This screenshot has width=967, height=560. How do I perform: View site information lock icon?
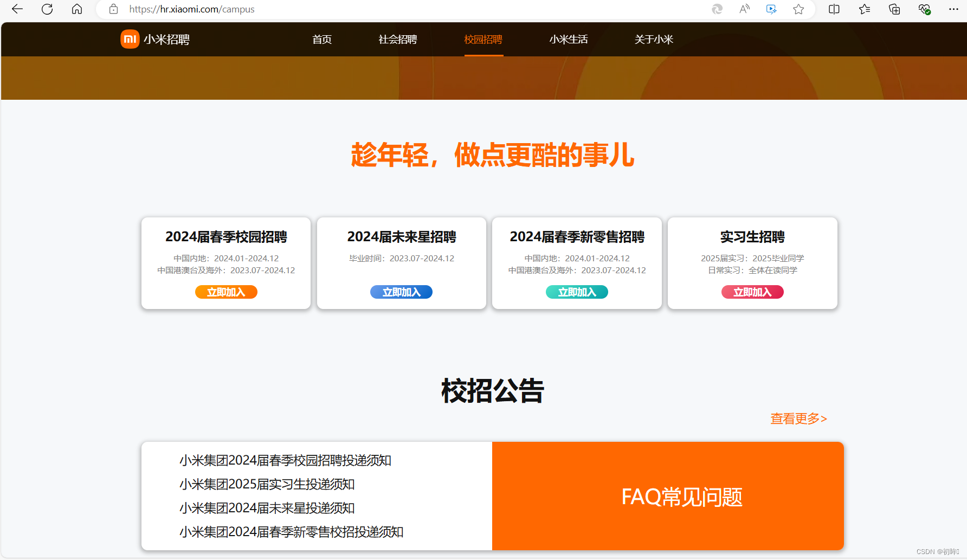click(x=113, y=9)
